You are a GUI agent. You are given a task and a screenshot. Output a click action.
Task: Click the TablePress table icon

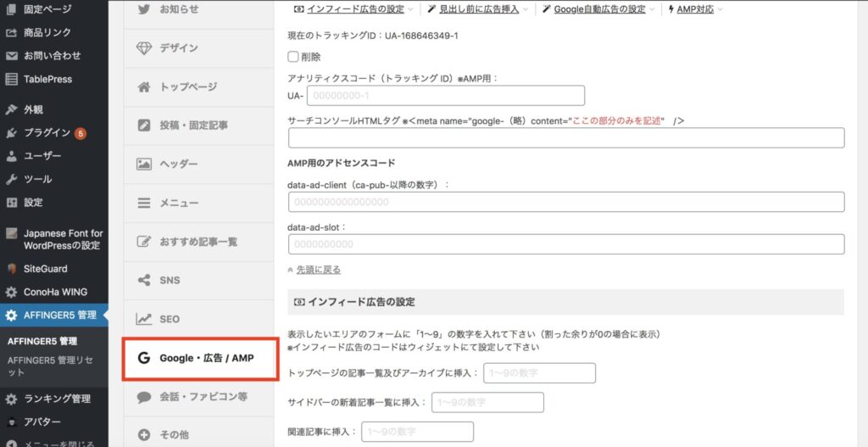coord(11,79)
